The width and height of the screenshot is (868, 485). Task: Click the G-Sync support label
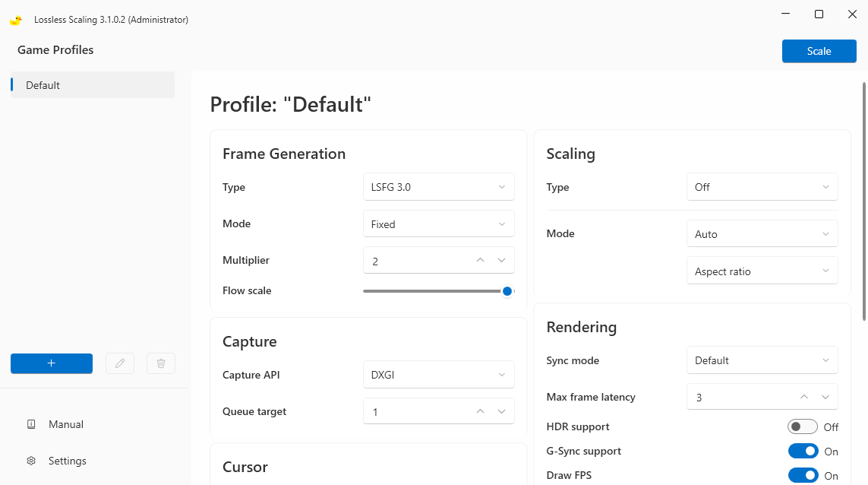(x=583, y=452)
